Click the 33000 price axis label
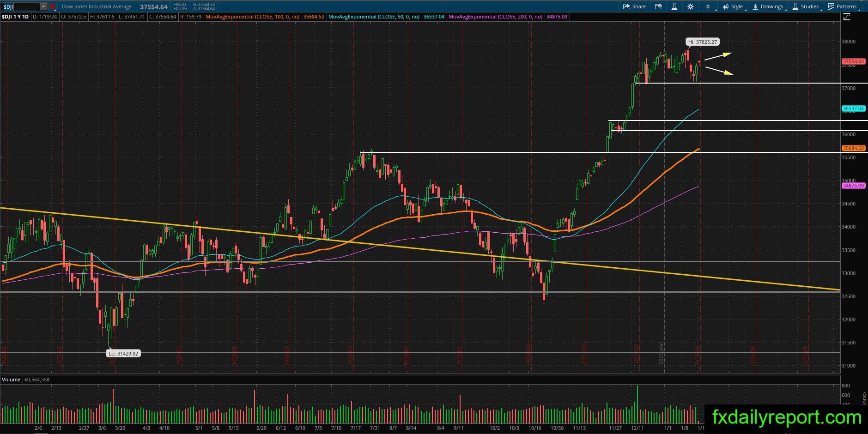This screenshot has width=868, height=434. 849,273
